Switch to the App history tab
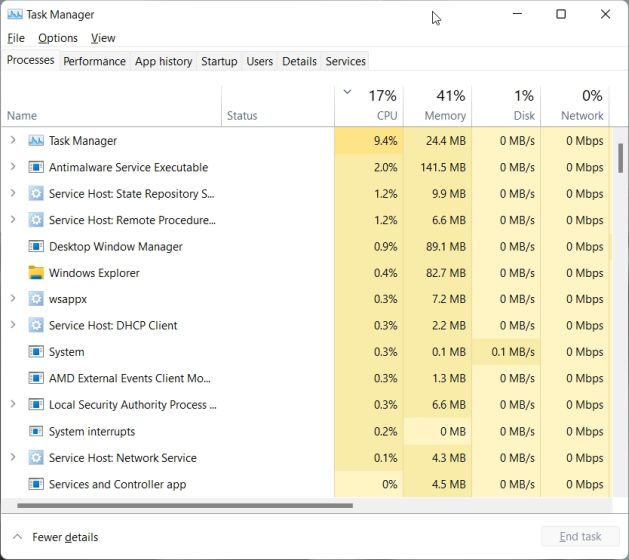The image size is (629, 560). pyautogui.click(x=163, y=61)
